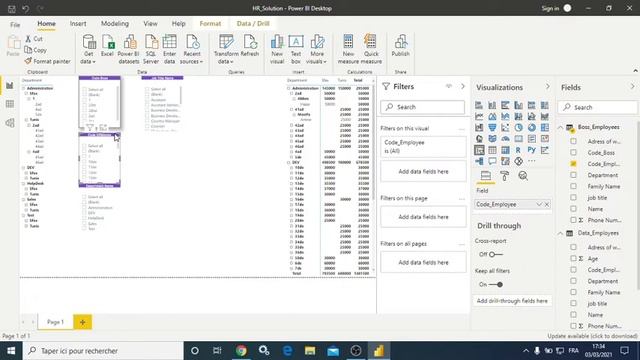Click Sign in at top right

pos(550,8)
